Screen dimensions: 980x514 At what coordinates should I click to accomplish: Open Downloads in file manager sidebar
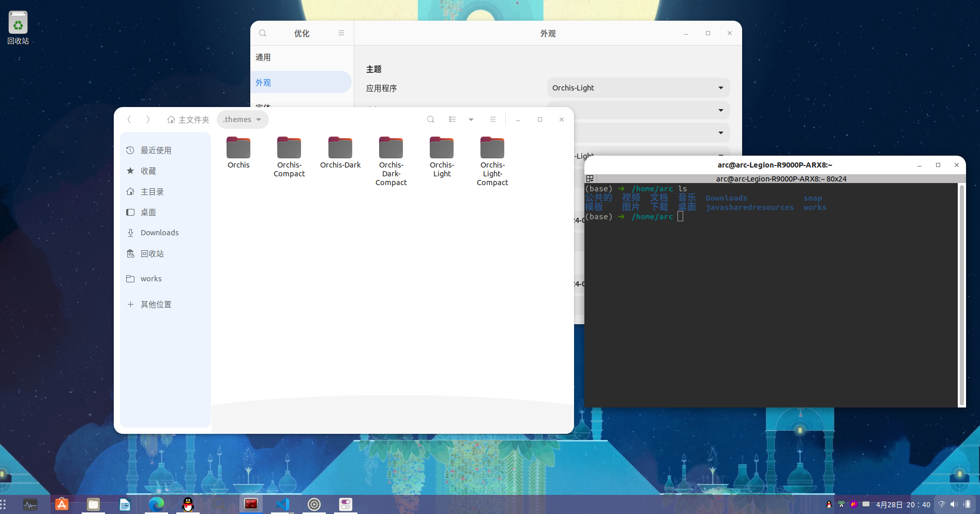165,233
